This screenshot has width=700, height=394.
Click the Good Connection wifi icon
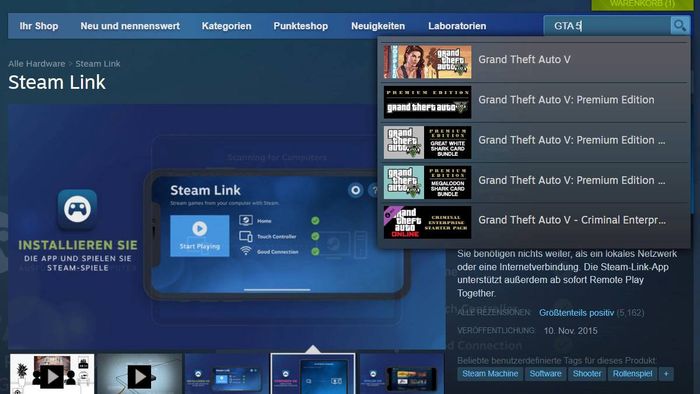tap(246, 251)
